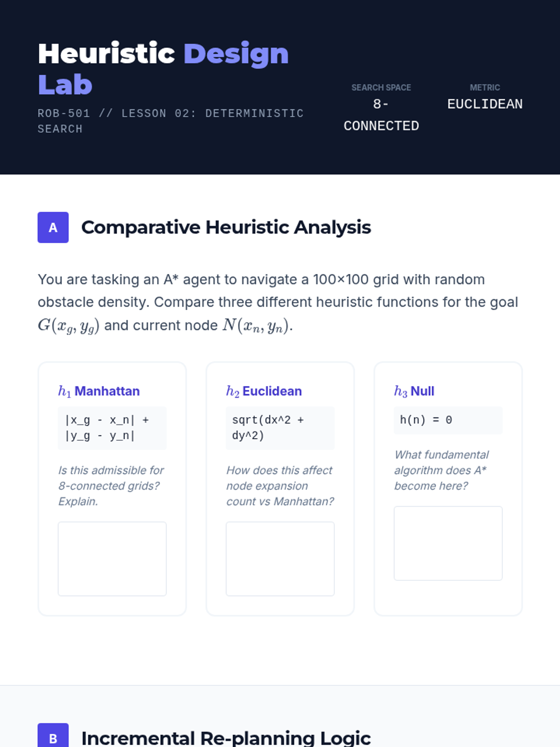Click the Null heuristic answer box
This screenshot has width=560, height=747.
pos(448,543)
